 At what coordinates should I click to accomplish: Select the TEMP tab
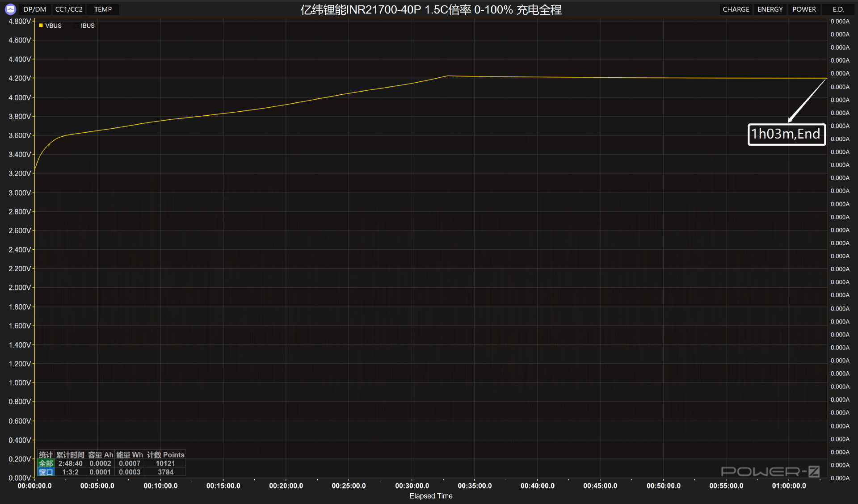point(103,9)
